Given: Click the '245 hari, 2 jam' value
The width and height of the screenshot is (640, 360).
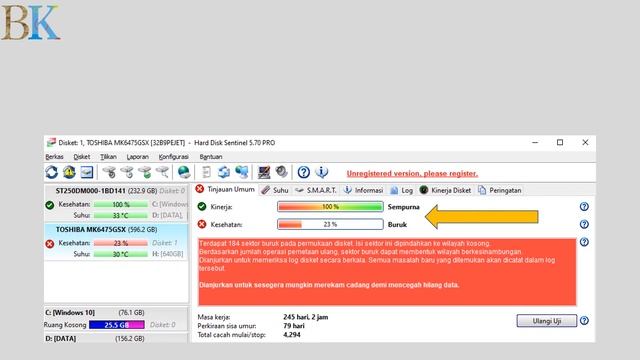Looking at the screenshot, I should click(x=305, y=317).
